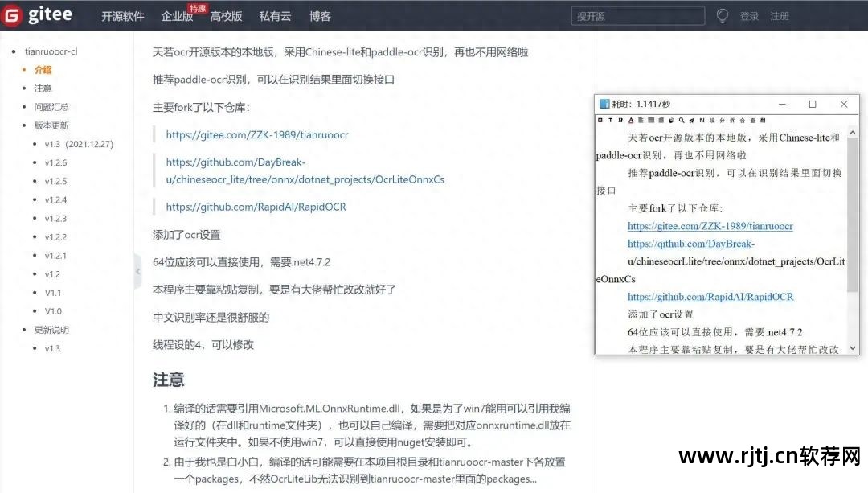The height and width of the screenshot is (493, 868).
Task: Collapse the sidebar with the arrow handle
Action: tap(138, 271)
